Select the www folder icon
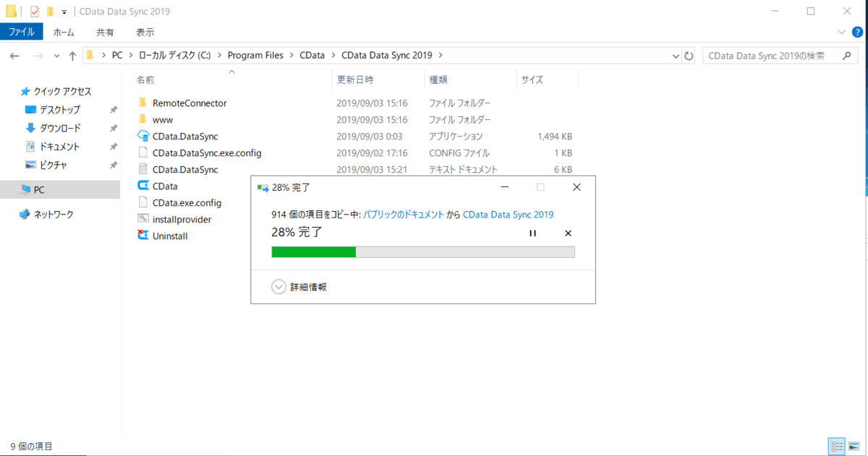Screen dimensions: 868x456 tap(142, 119)
